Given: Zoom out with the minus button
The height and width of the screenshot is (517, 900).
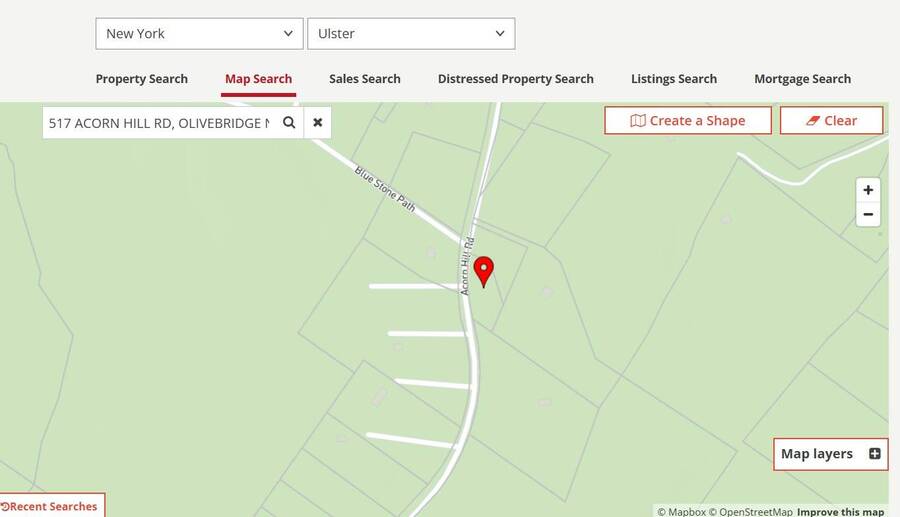Looking at the screenshot, I should coord(868,215).
